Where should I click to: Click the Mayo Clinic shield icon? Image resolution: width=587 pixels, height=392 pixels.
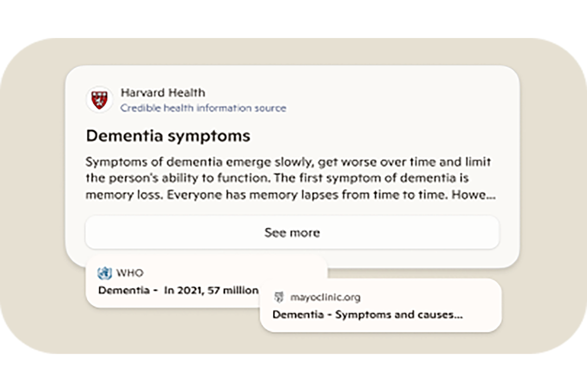279,297
